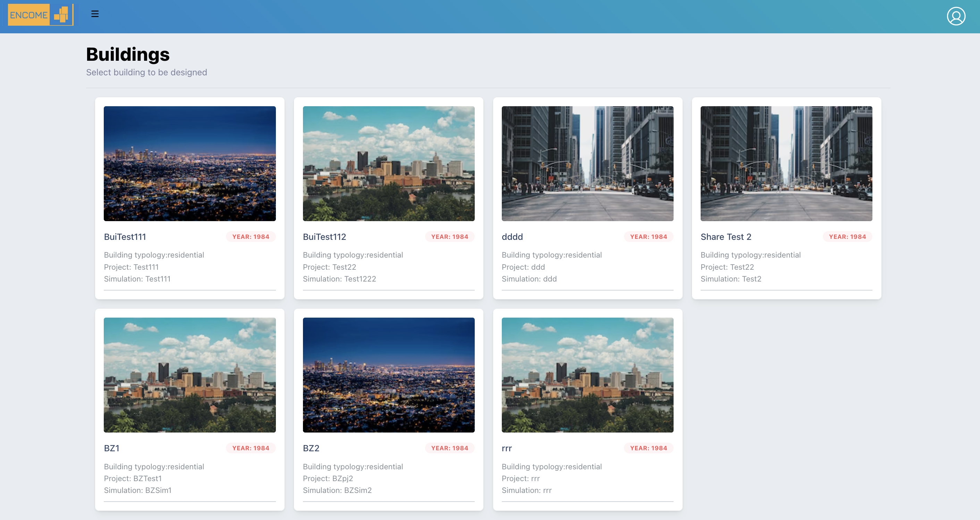This screenshot has height=520, width=980.
Task: Click 'Project: Test22' on Share Test 2 card
Action: tap(727, 267)
